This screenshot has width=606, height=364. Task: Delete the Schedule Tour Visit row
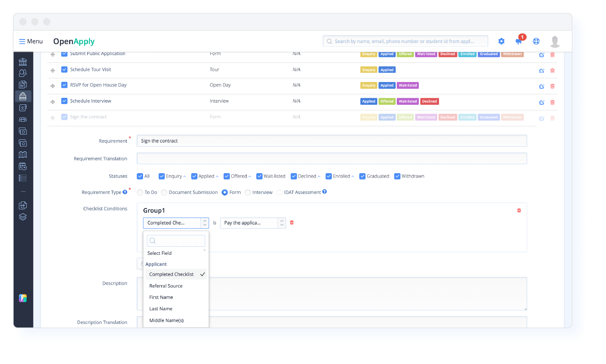coord(552,71)
